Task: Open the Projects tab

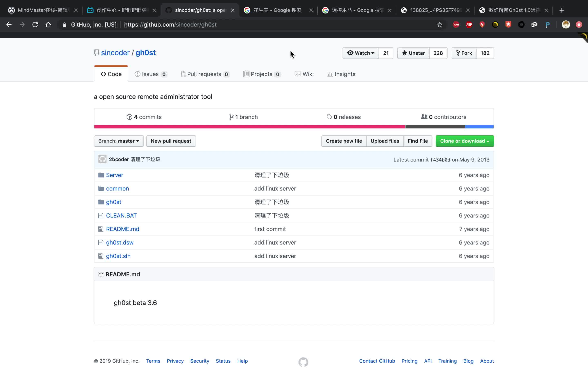Action: 262,74
